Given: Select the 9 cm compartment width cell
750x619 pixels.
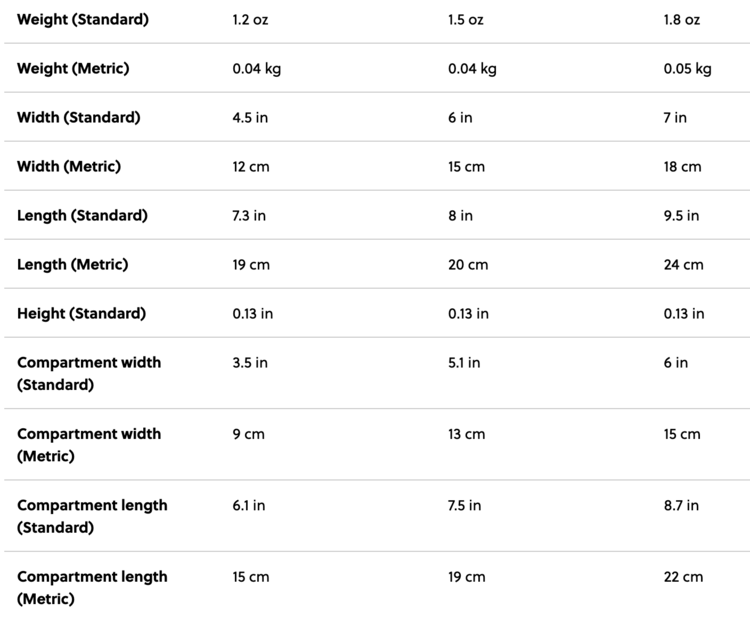Looking at the screenshot, I should [x=248, y=435].
